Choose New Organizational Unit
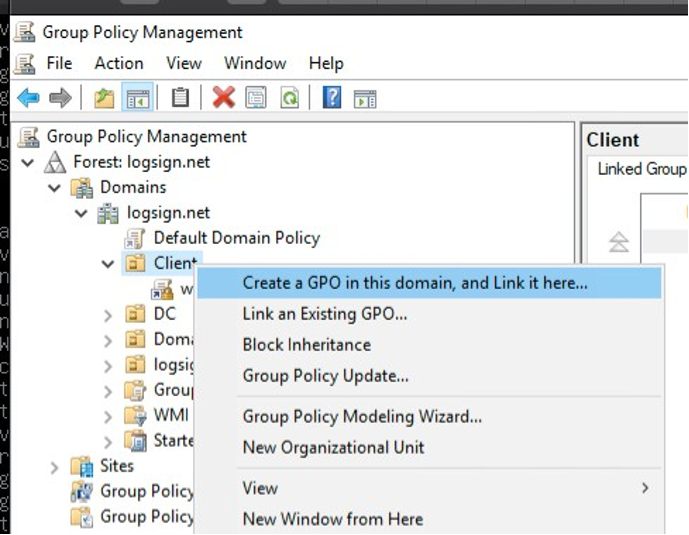Image resolution: width=689 pixels, height=535 pixels. 429,448
